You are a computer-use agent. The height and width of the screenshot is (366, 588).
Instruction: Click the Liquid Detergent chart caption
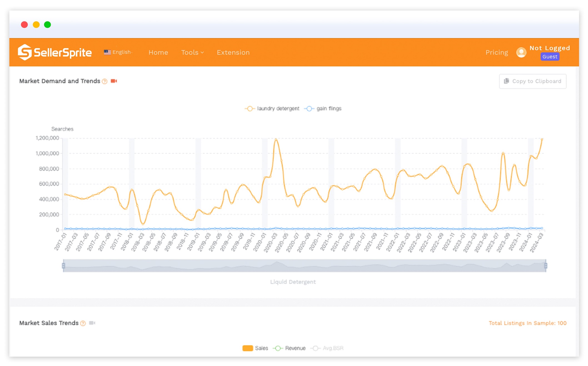tap(293, 282)
